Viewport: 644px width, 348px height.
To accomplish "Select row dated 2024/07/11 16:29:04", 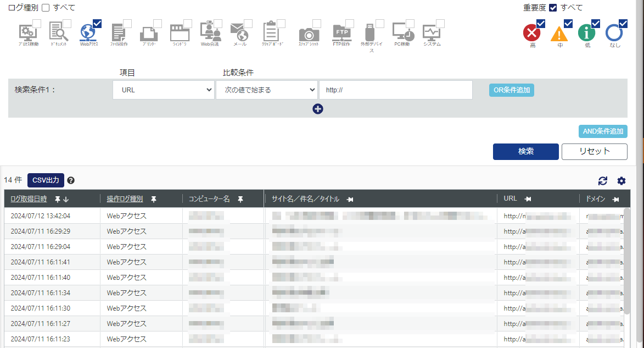I will point(314,247).
